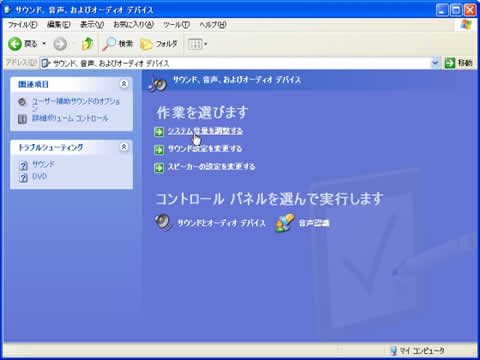
Task: Click the Up folder arrow icon
Action: [87, 44]
